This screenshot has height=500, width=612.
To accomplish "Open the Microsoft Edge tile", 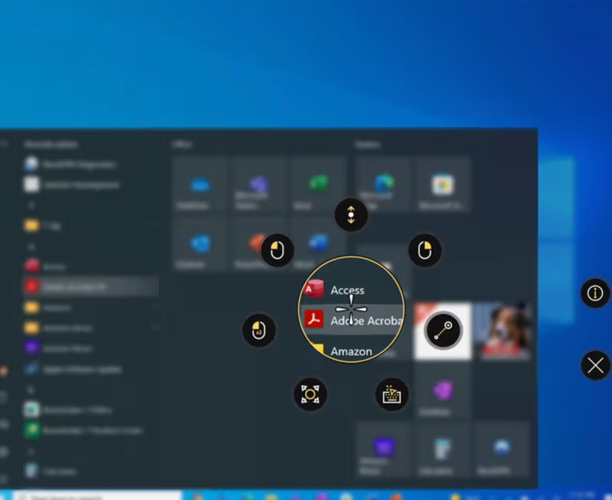I will (x=384, y=184).
